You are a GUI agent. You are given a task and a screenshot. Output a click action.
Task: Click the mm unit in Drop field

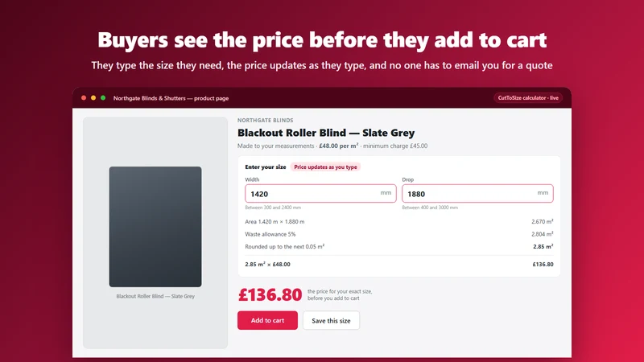543,192
